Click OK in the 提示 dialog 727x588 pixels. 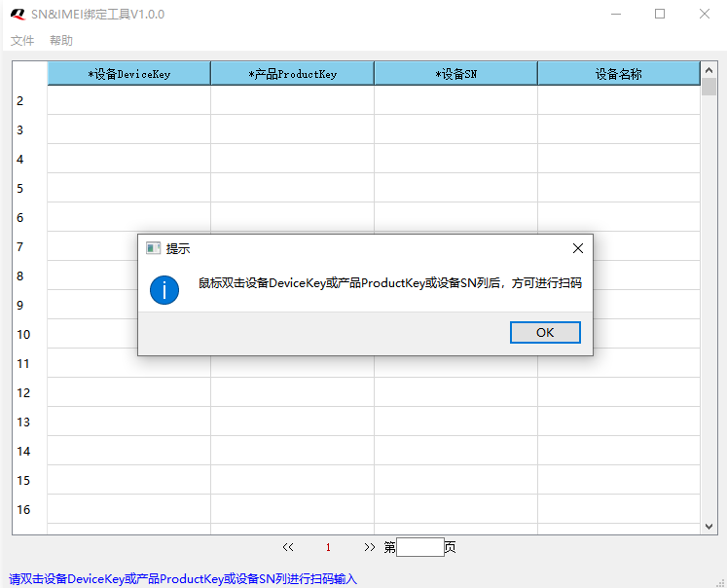pyautogui.click(x=545, y=333)
